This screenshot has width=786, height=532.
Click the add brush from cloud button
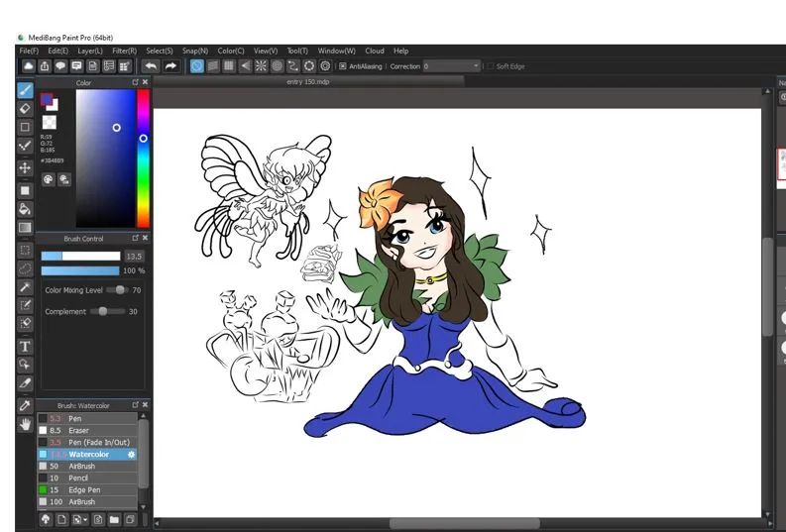(46, 519)
